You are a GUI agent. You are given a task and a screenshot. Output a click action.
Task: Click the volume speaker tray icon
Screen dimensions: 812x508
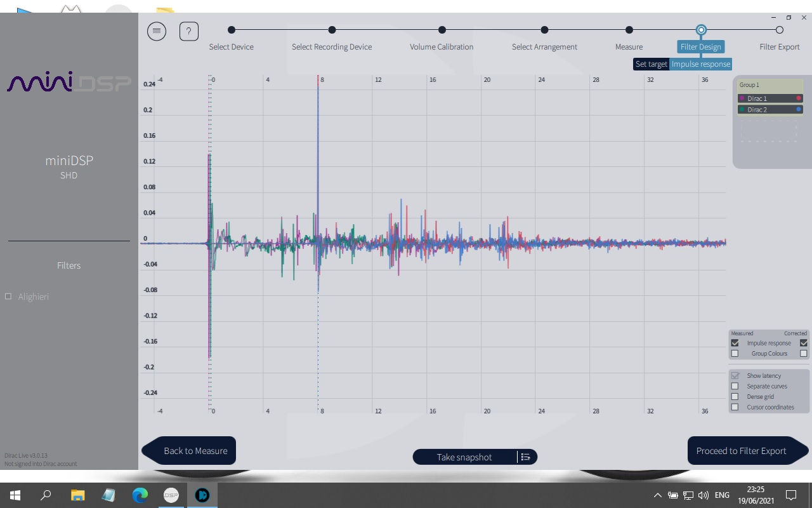(x=703, y=495)
